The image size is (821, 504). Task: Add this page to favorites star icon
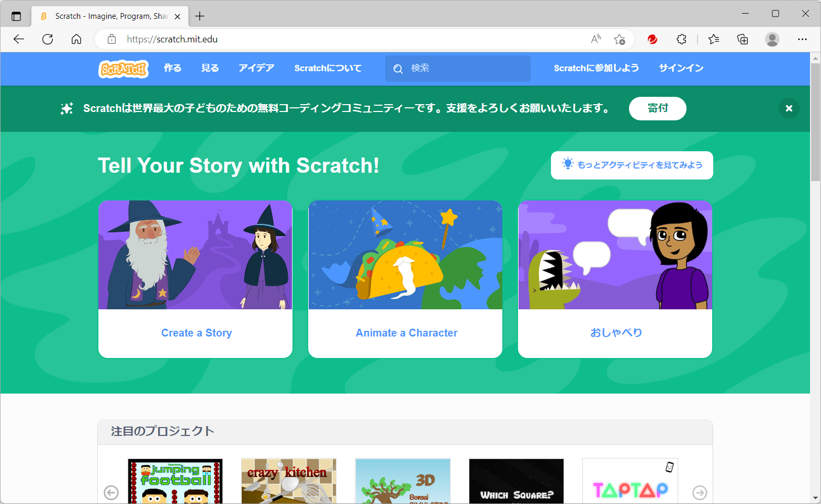click(x=620, y=39)
